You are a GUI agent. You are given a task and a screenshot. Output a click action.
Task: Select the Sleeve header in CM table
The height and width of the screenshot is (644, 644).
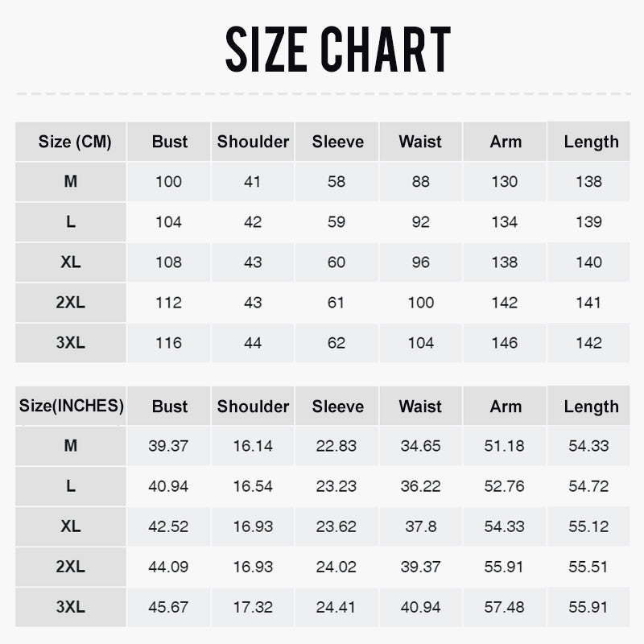(x=337, y=142)
